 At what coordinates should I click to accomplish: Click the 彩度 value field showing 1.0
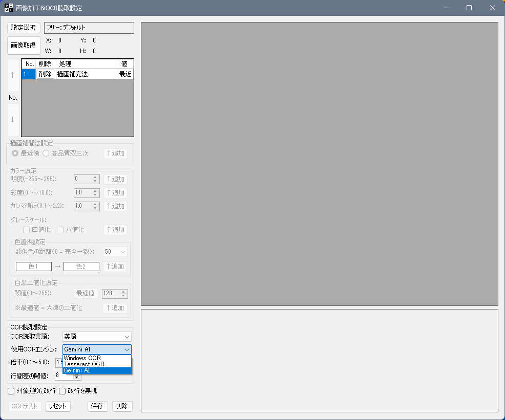[x=83, y=193]
